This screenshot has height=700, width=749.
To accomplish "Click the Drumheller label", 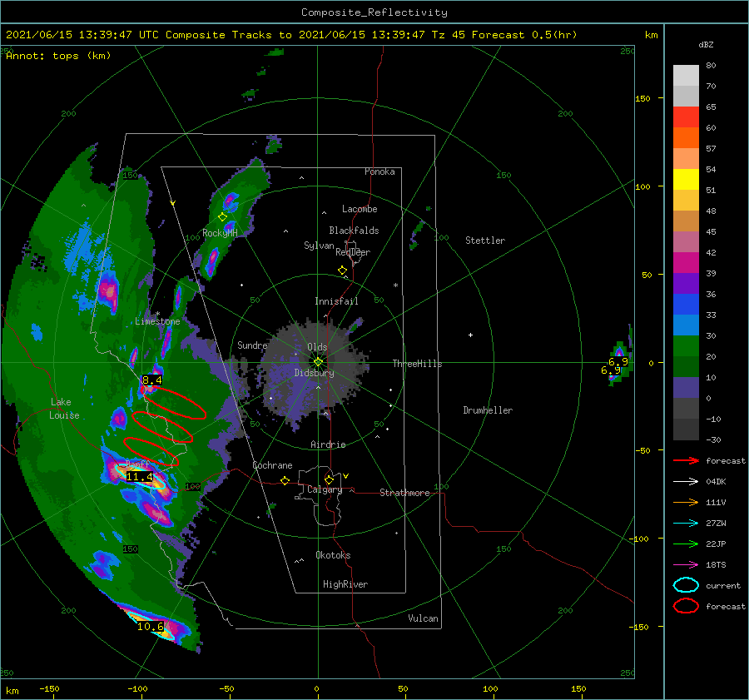I will tap(488, 410).
